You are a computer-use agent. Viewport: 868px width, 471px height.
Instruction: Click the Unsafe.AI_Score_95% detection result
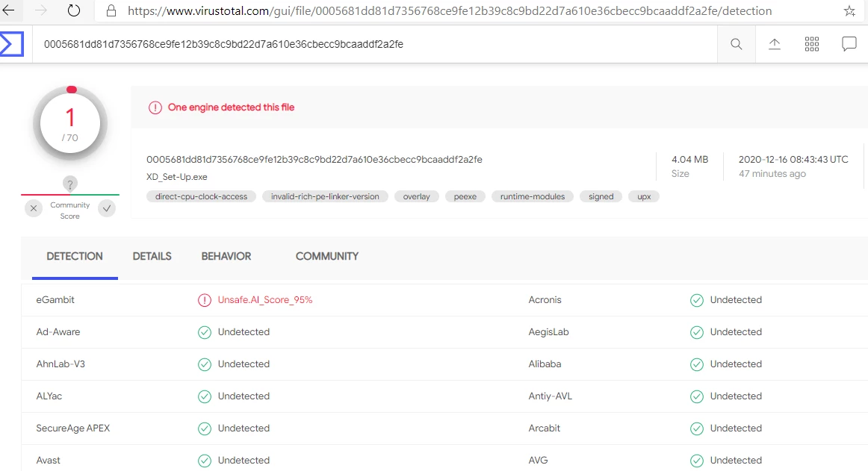pos(265,300)
